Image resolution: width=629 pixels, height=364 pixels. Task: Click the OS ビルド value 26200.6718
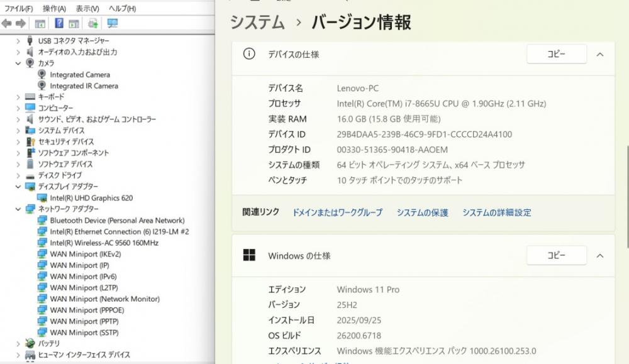coord(359,336)
